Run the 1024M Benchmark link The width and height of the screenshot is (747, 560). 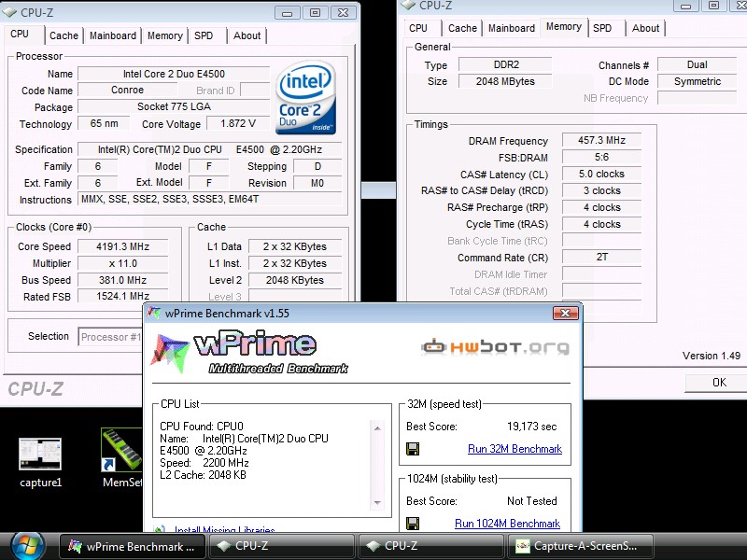click(x=507, y=524)
